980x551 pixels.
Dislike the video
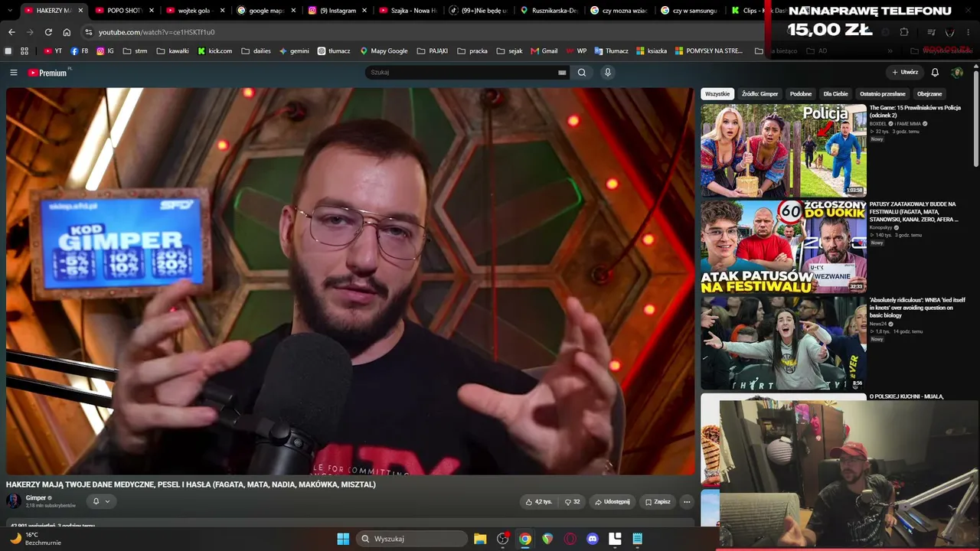pos(572,502)
